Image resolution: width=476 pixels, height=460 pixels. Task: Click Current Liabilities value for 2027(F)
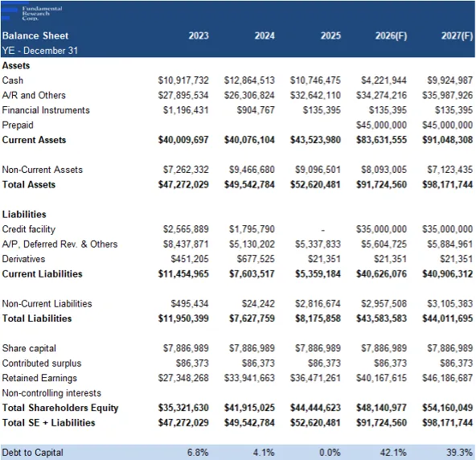click(x=448, y=274)
